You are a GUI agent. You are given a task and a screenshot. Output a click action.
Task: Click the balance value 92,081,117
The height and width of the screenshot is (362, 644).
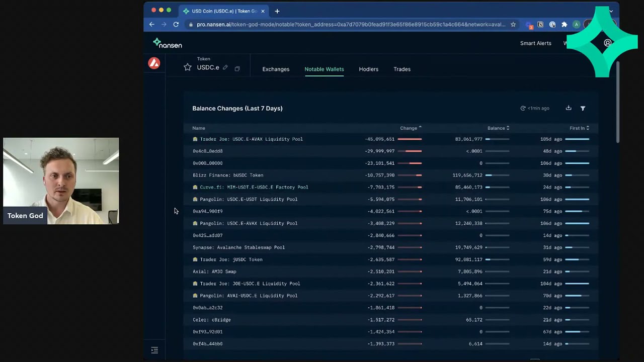coord(469,260)
